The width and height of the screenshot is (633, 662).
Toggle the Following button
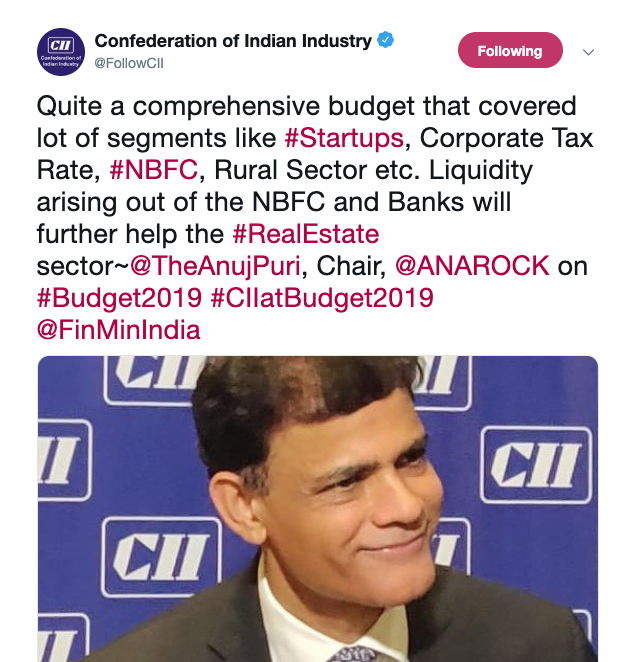click(x=510, y=50)
